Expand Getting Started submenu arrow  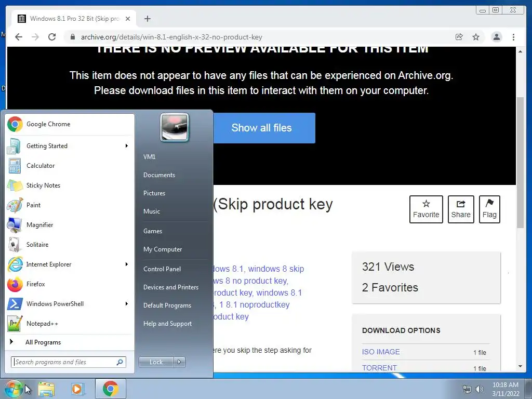[x=127, y=146]
